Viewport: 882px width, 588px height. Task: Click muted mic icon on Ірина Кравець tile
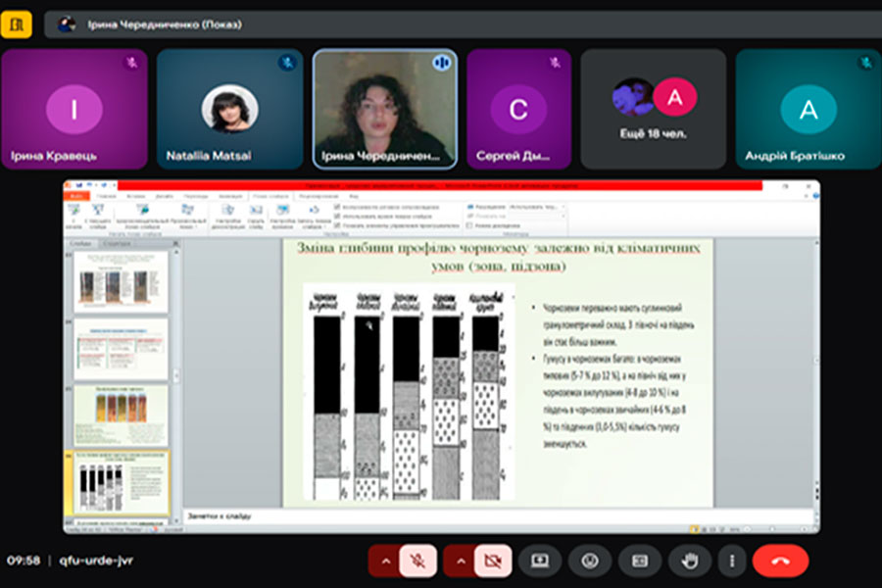(132, 63)
